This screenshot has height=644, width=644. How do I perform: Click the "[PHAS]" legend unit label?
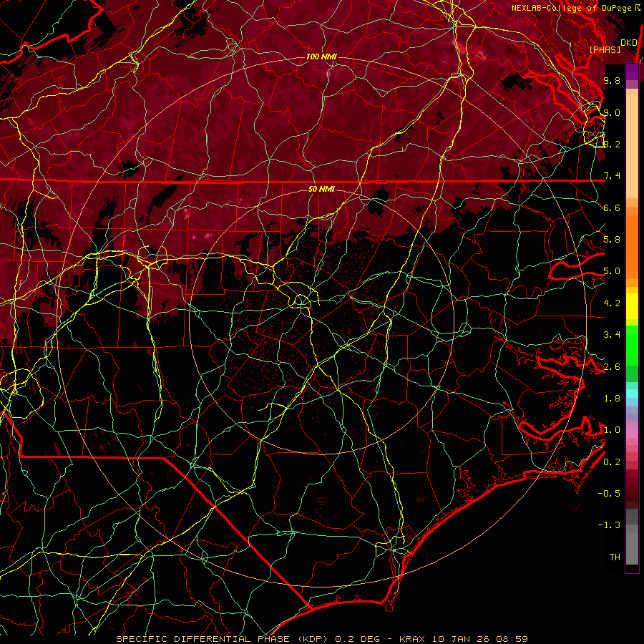pyautogui.click(x=605, y=49)
